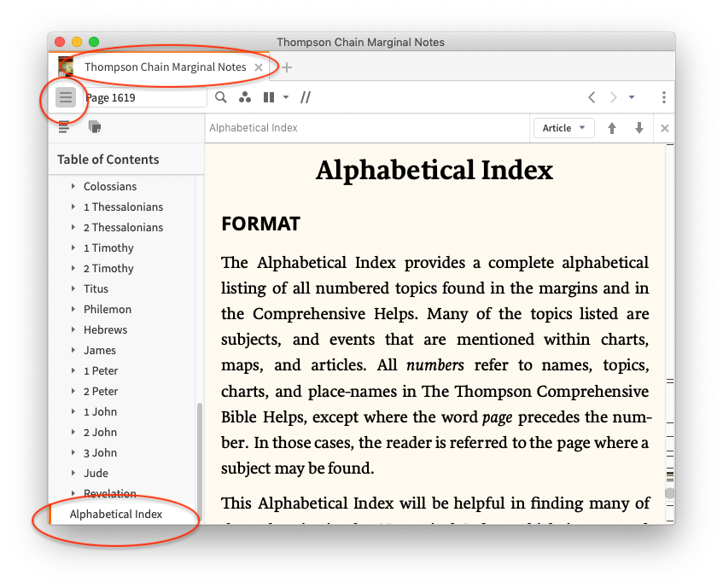Toggle the navigation sidebar hamburger button
723x588 pixels.
(66, 97)
